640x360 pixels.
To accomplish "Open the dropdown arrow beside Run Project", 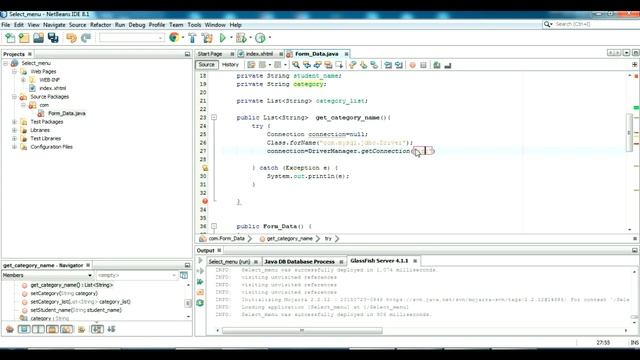I will (231, 38).
